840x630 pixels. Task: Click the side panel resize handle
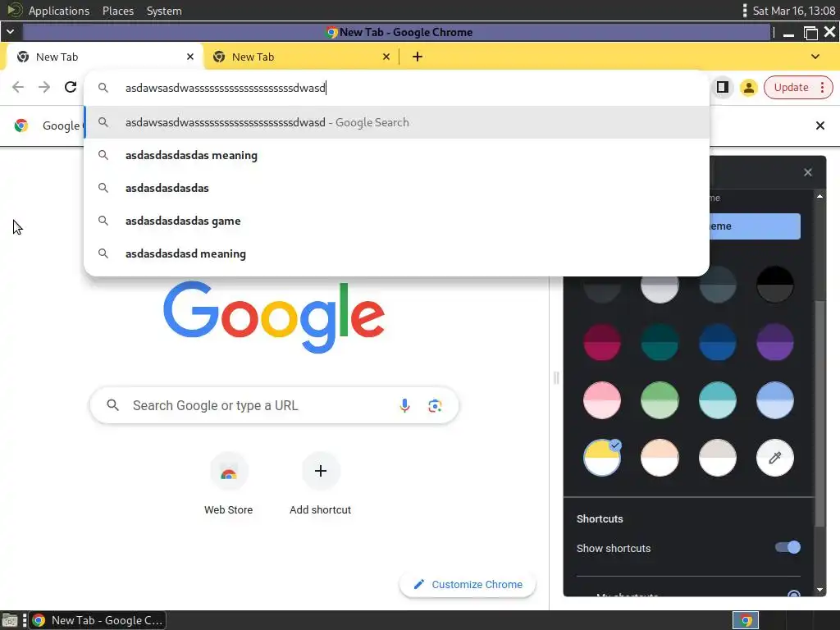tap(556, 378)
